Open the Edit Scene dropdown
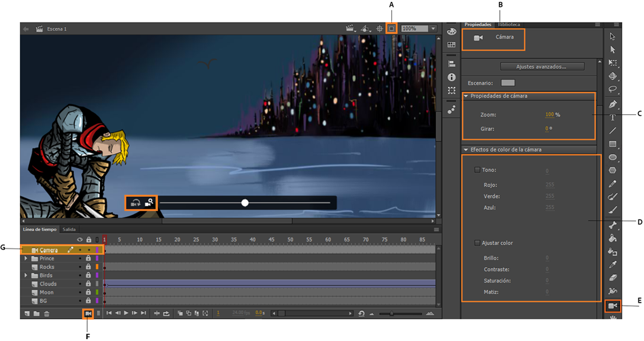The height and width of the screenshot is (341, 644). pos(350,28)
